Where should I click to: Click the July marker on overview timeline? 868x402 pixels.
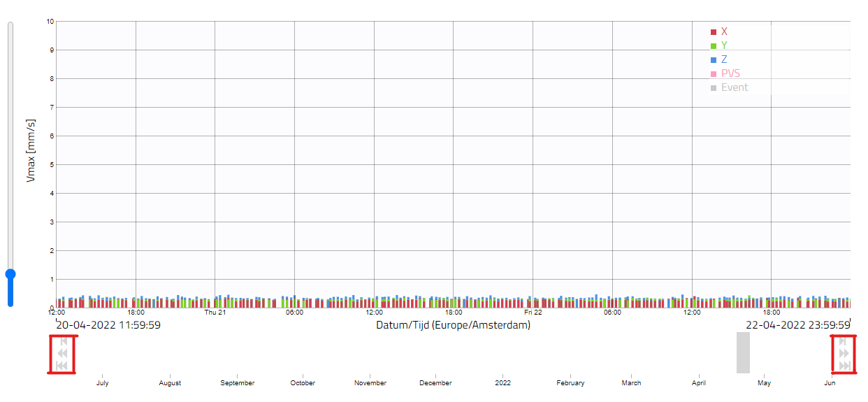[102, 382]
